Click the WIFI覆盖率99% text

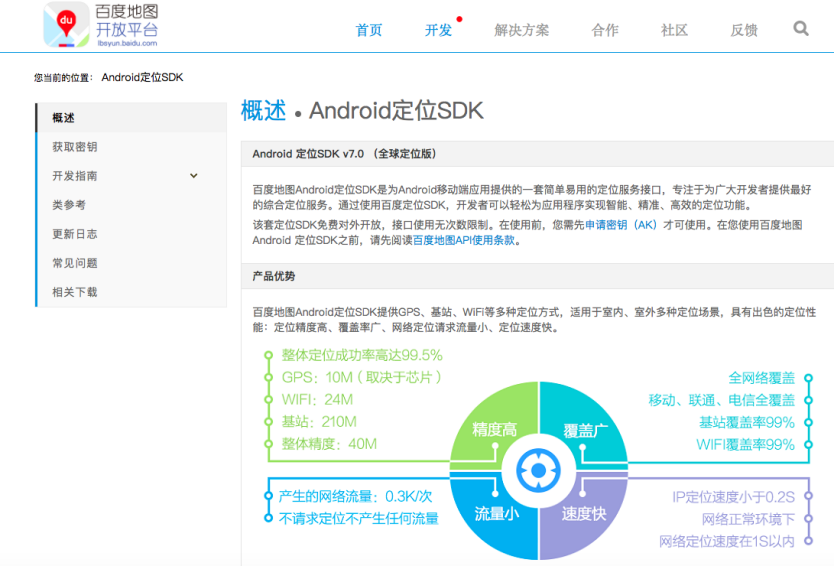click(x=746, y=445)
